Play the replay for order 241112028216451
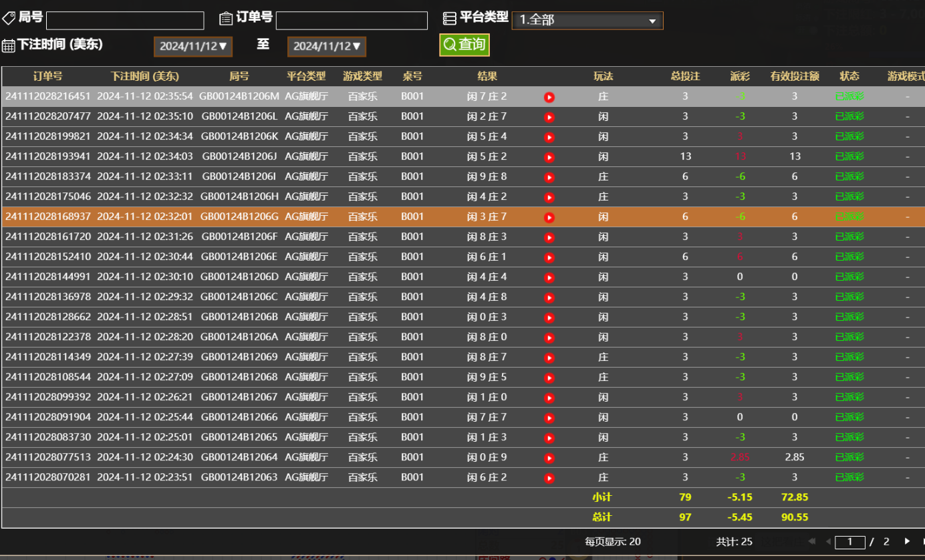This screenshot has width=925, height=560. (549, 96)
